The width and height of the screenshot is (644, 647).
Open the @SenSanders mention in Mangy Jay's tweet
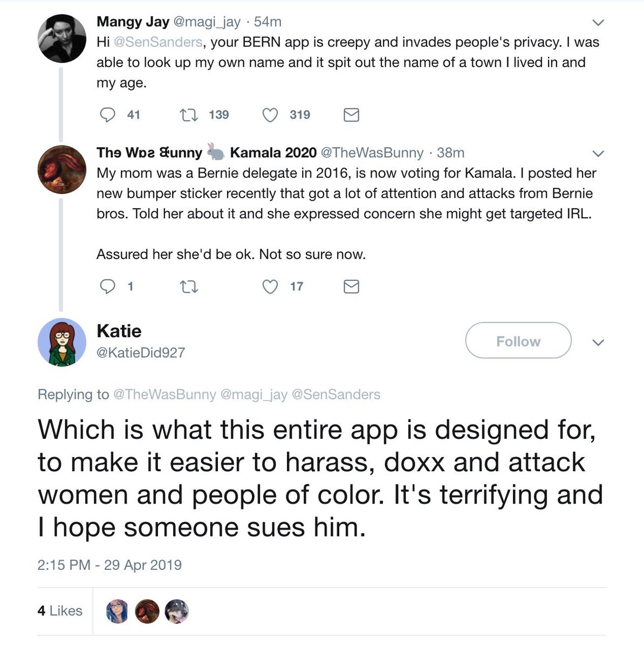pyautogui.click(x=158, y=42)
